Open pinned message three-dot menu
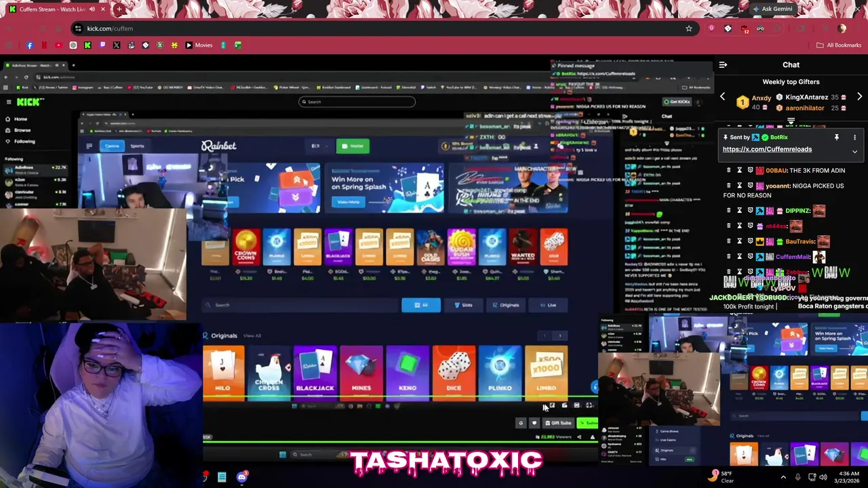Screen dimensions: 868x488 coord(854,138)
